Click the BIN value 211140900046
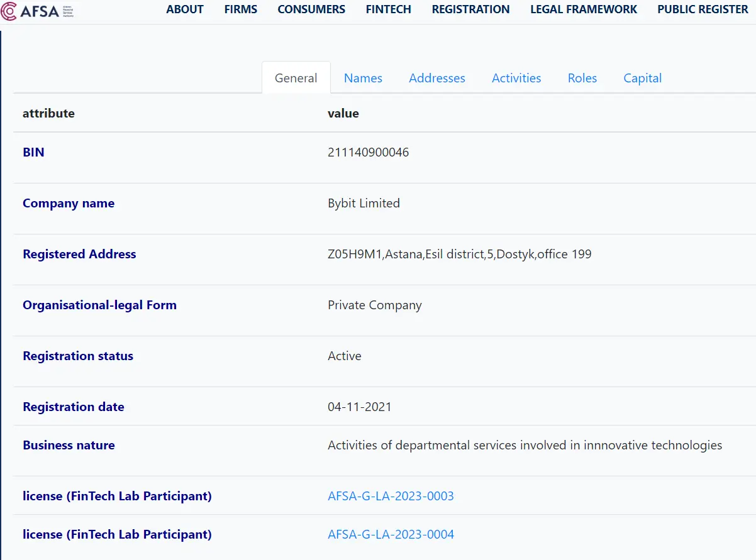756x560 pixels. (x=369, y=152)
